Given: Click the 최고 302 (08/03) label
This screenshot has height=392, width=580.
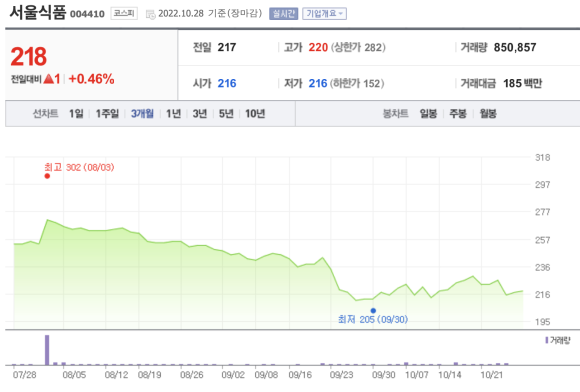Looking at the screenshot, I should tap(79, 167).
